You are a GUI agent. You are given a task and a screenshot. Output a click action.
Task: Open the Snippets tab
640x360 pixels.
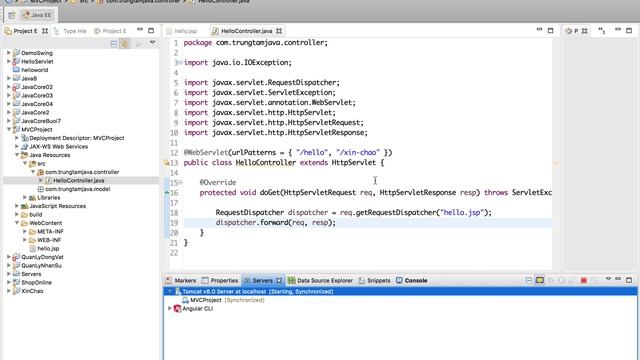tap(375, 280)
